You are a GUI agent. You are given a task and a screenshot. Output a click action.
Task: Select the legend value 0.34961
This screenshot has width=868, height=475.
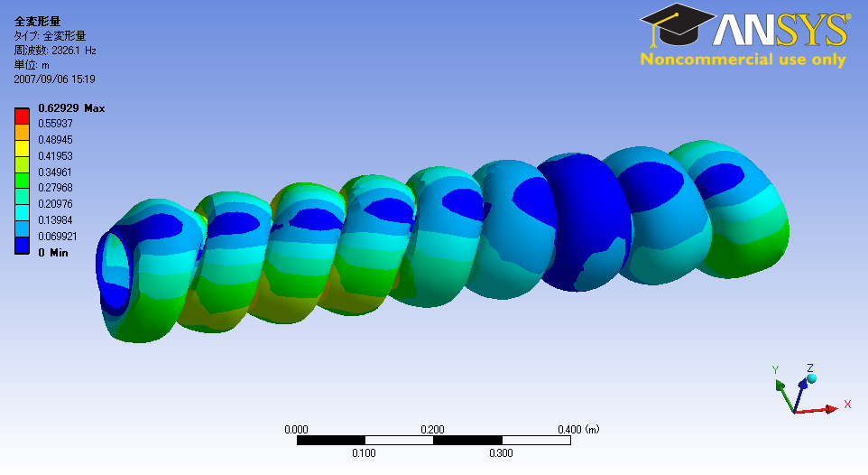tap(55, 172)
